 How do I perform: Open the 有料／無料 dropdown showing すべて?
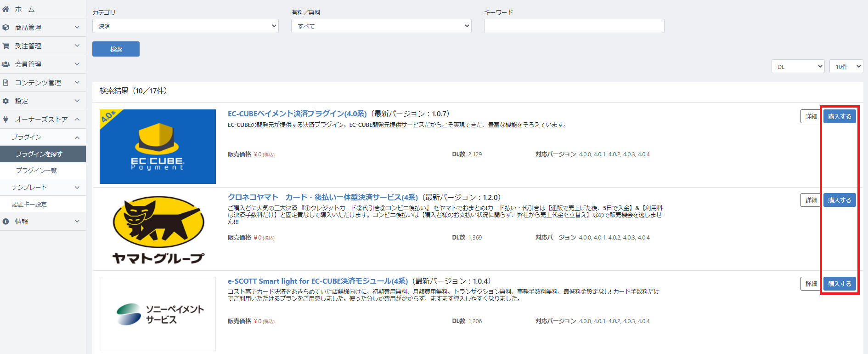click(x=381, y=26)
